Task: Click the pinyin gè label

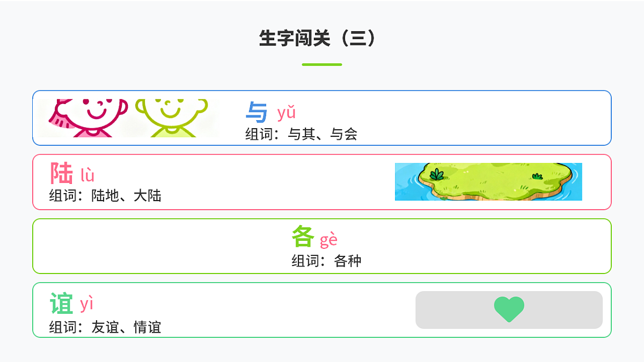Action: click(328, 240)
